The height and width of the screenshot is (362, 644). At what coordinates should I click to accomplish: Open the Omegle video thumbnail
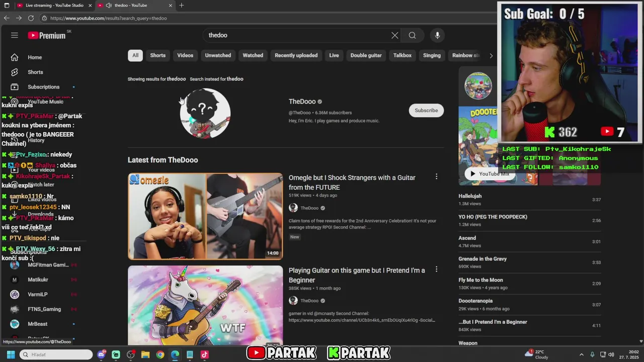coord(205,216)
